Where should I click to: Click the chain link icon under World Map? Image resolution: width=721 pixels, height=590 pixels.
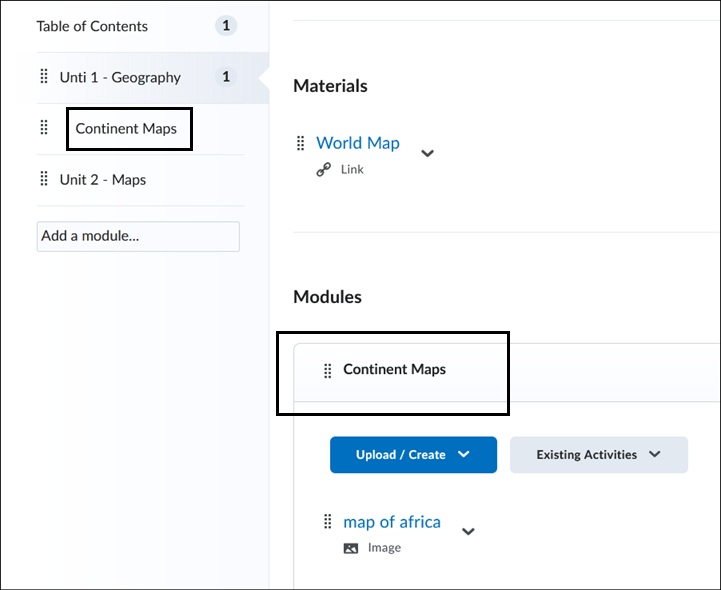[x=323, y=170]
